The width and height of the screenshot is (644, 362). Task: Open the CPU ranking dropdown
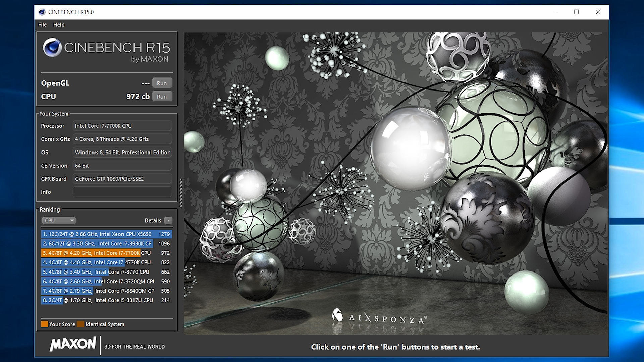pyautogui.click(x=59, y=220)
